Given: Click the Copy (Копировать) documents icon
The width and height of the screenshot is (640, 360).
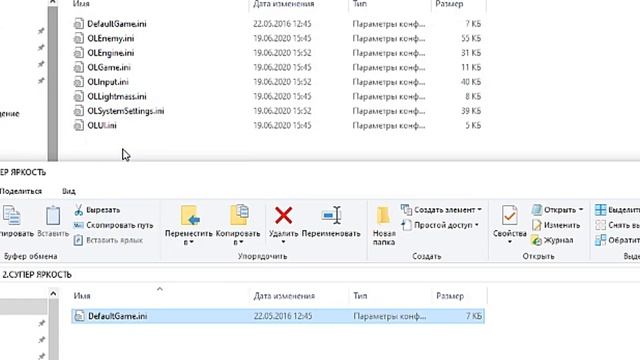Looking at the screenshot, I should (x=11, y=216).
